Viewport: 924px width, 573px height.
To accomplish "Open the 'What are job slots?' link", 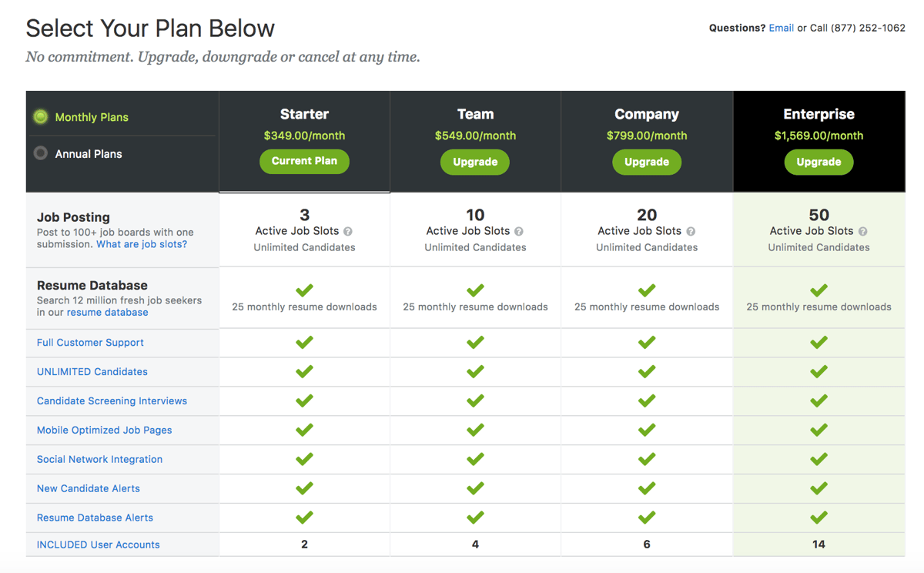I will [x=142, y=244].
